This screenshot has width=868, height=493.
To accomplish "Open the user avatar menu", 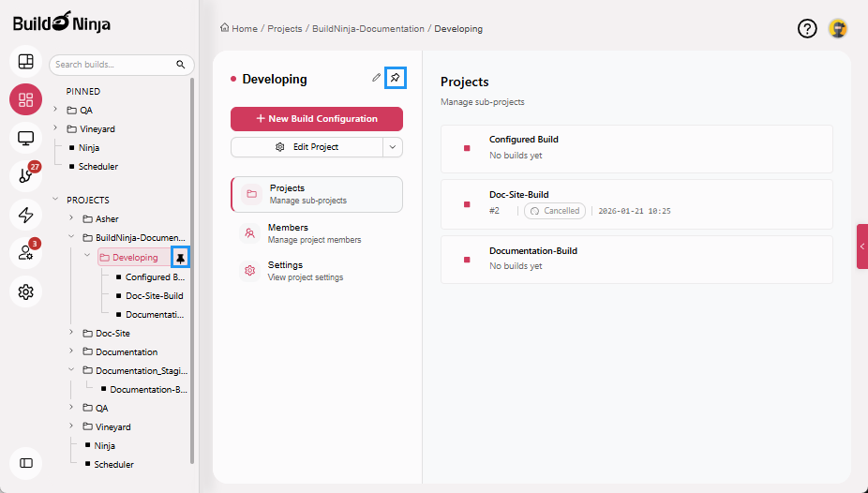I will tap(838, 28).
